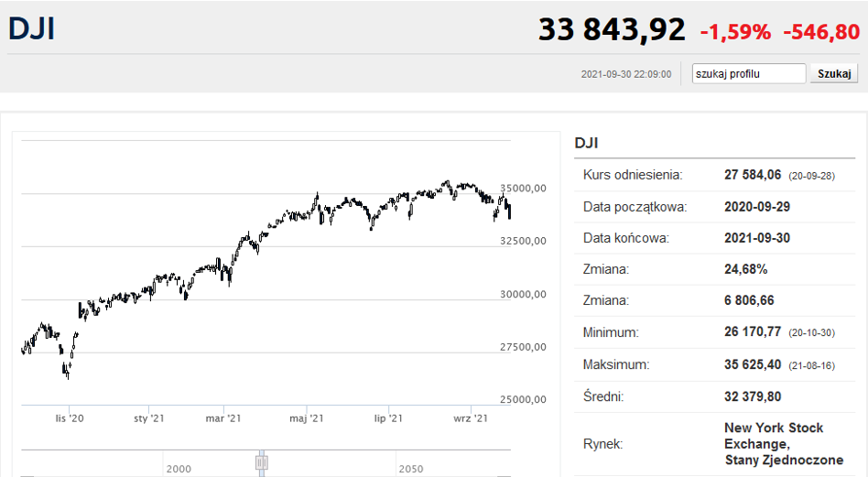The width and height of the screenshot is (868, 477).
Task: Click the red -546,80 point change
Action: (x=821, y=32)
